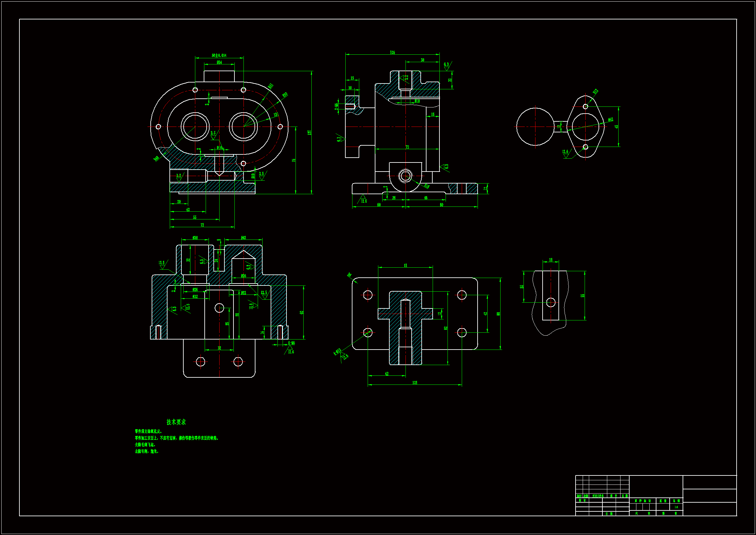Select the 2-M6 thread callout
The width and height of the screenshot is (756, 535).
(336, 106)
